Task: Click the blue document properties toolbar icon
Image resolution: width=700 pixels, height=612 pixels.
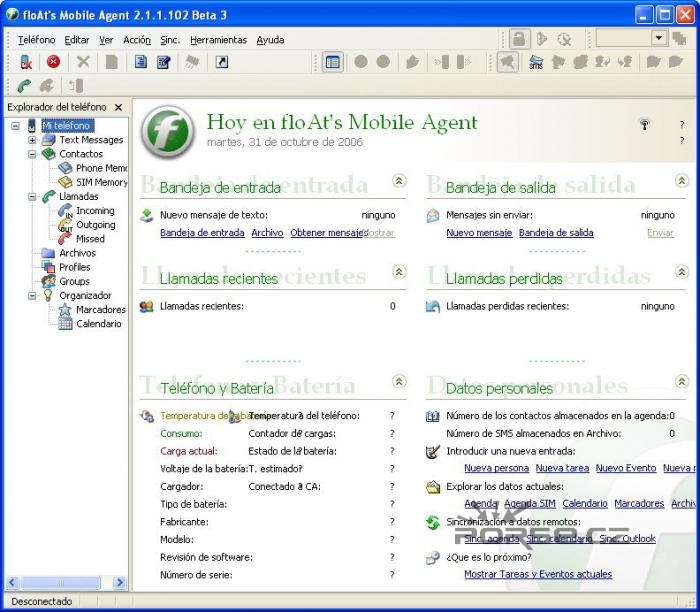Action: 141,62
